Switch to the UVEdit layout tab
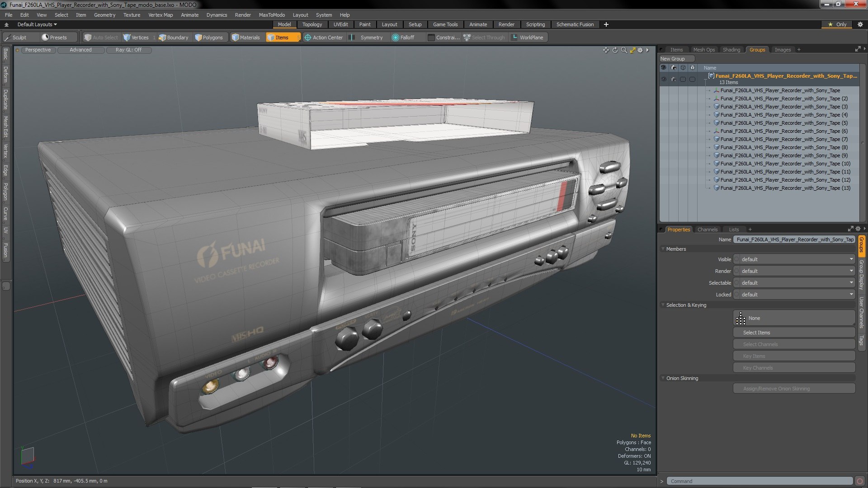This screenshot has width=868, height=488. click(x=340, y=24)
